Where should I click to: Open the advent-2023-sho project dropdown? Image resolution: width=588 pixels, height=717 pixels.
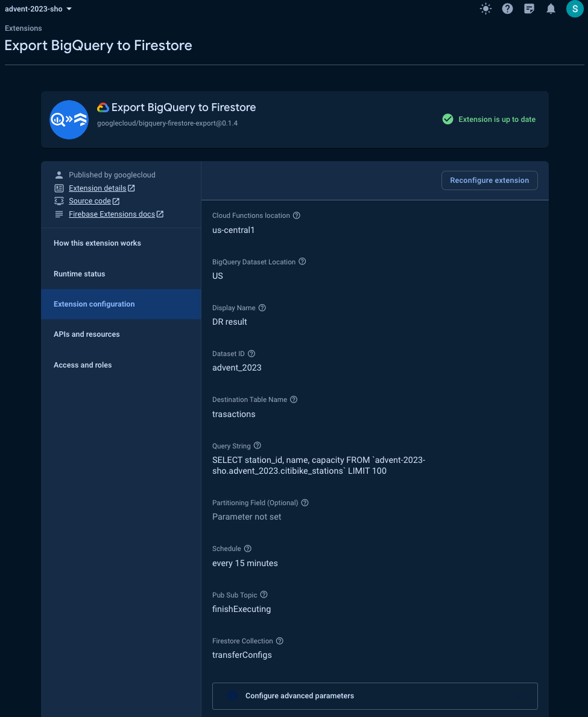39,8
